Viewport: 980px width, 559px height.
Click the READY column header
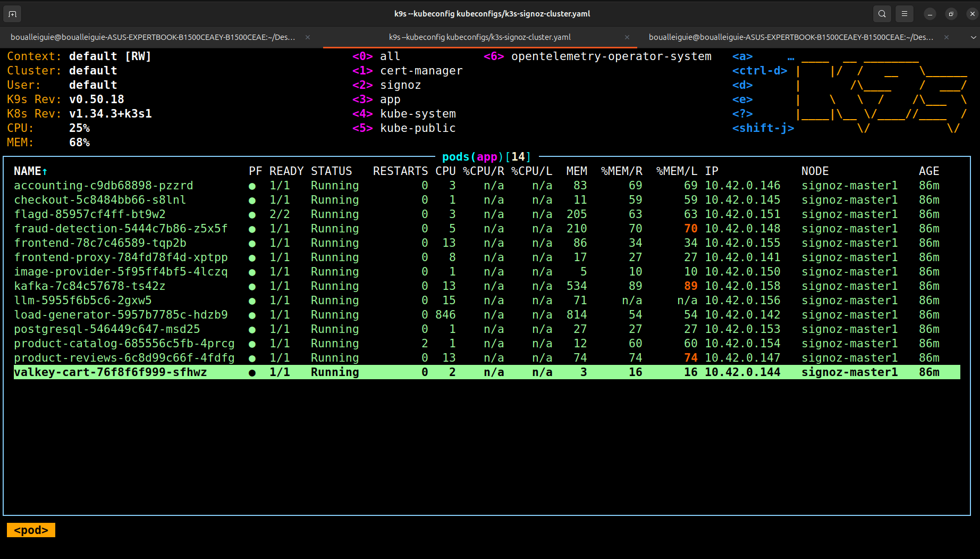point(286,171)
